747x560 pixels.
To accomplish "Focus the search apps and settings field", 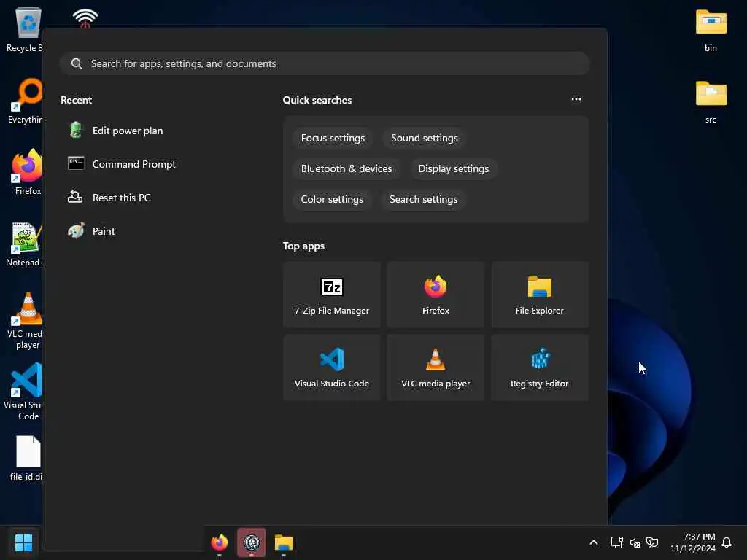I will [325, 63].
